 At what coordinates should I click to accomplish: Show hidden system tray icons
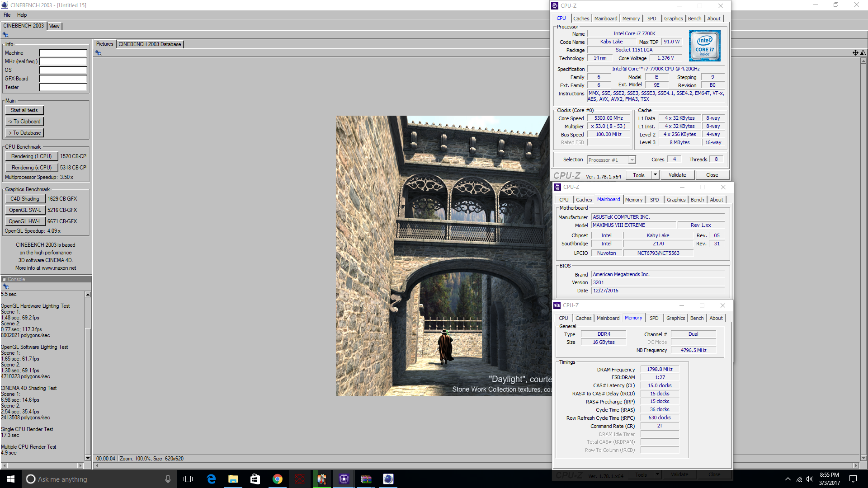[x=788, y=479]
